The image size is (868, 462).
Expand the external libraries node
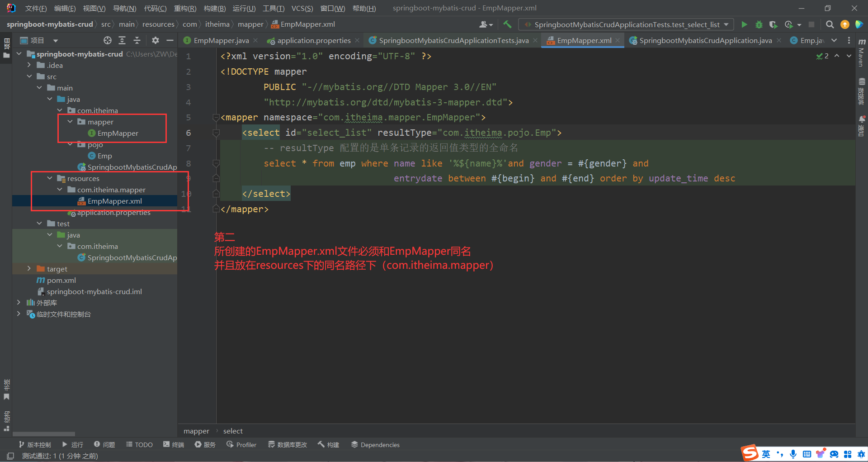[19, 303]
